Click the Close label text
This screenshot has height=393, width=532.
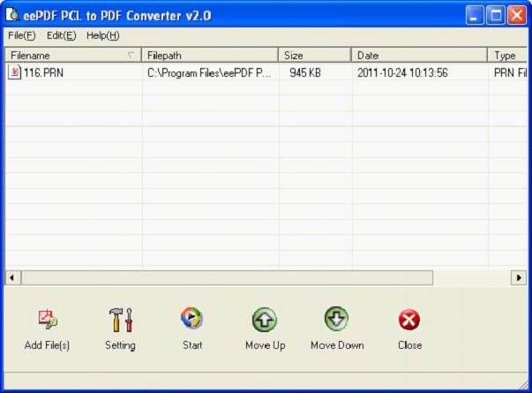pyautogui.click(x=410, y=345)
